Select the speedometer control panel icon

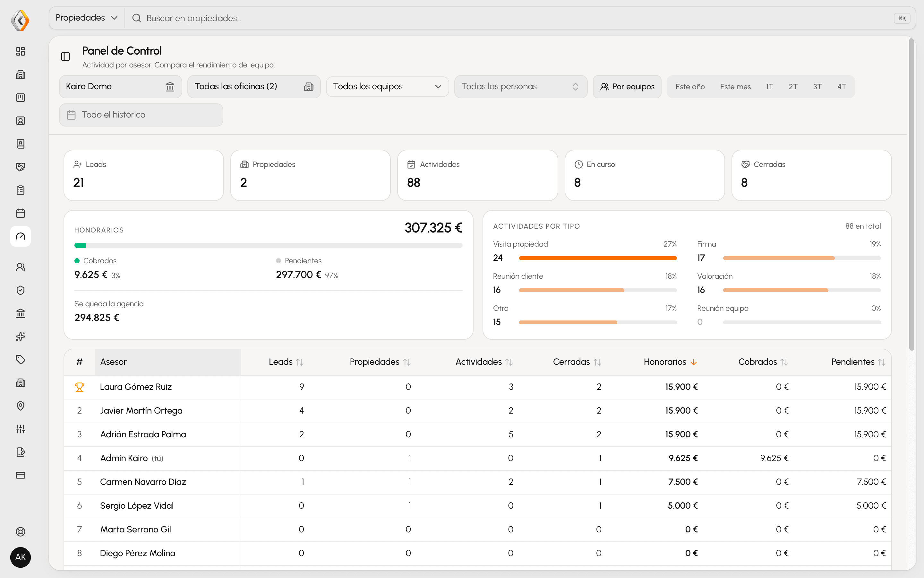pyautogui.click(x=21, y=236)
